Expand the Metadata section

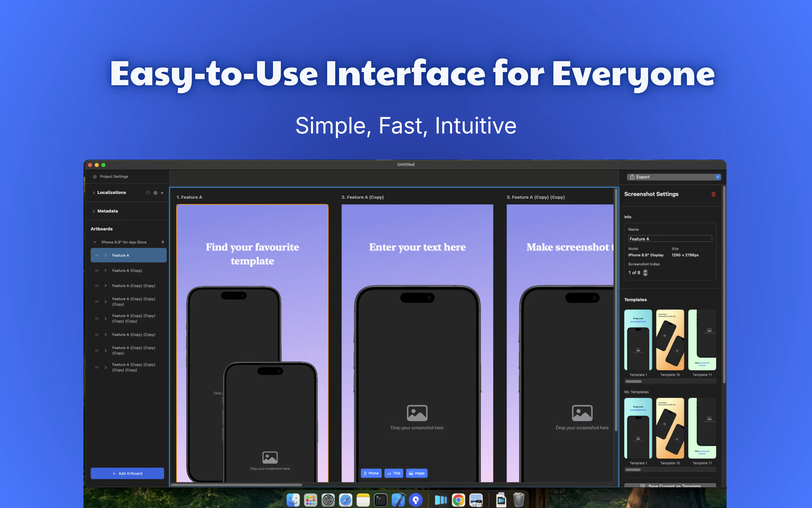[x=94, y=211]
